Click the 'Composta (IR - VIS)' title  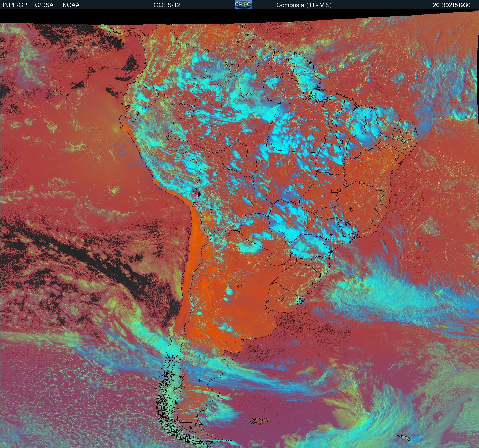click(304, 5)
